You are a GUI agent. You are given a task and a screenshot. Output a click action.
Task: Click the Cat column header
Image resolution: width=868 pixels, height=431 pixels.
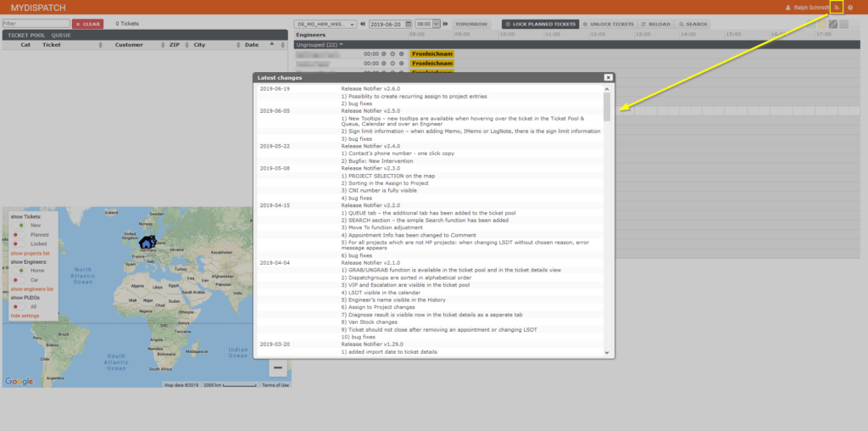click(25, 45)
